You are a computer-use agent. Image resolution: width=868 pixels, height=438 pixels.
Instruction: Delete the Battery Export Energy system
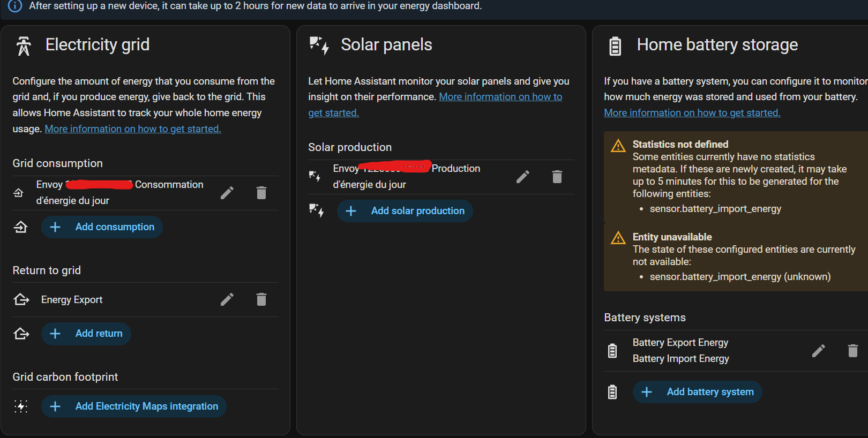coord(853,351)
